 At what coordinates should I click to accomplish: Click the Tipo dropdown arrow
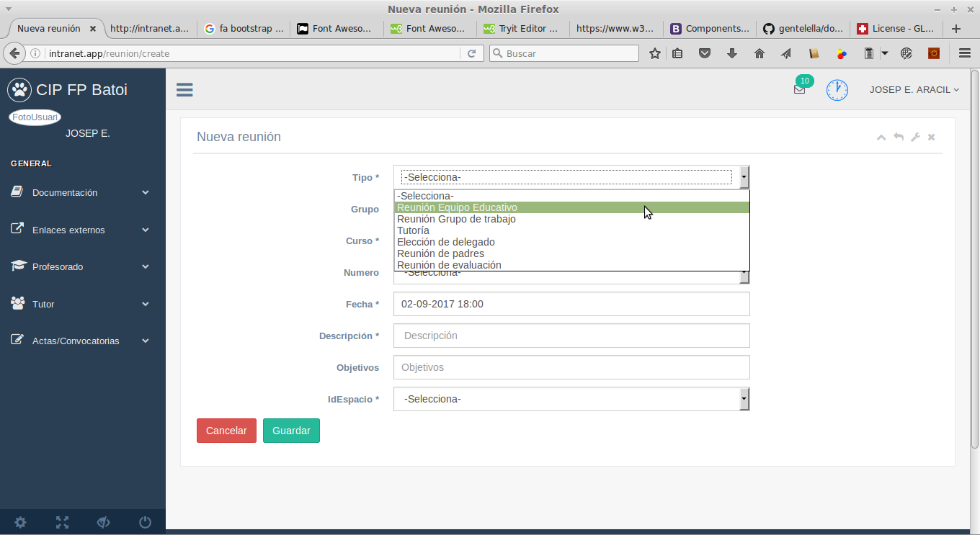coord(744,177)
